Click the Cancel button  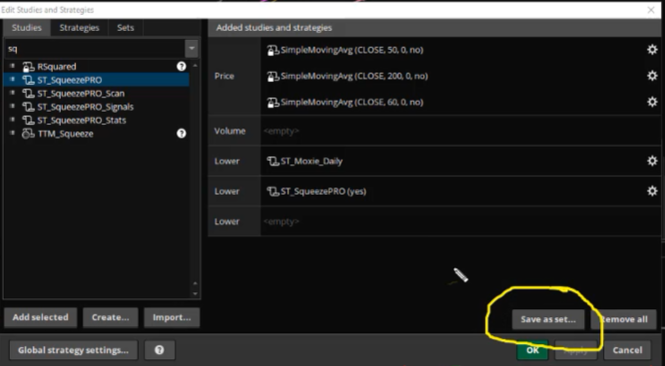click(x=627, y=350)
